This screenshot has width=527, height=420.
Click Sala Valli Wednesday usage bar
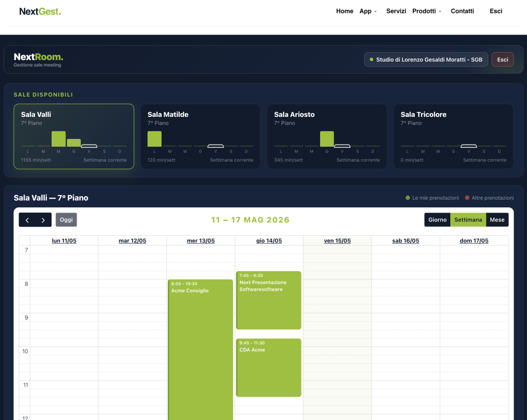coord(59,139)
